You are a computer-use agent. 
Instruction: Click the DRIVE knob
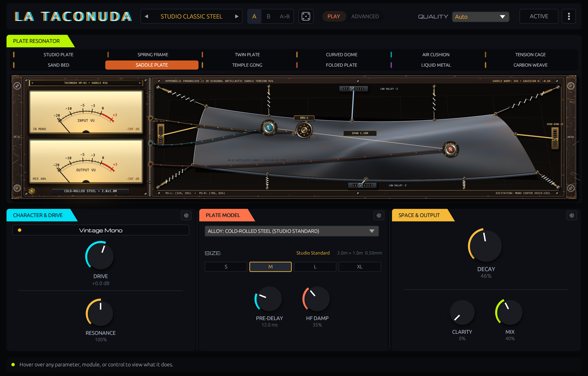[100, 256]
